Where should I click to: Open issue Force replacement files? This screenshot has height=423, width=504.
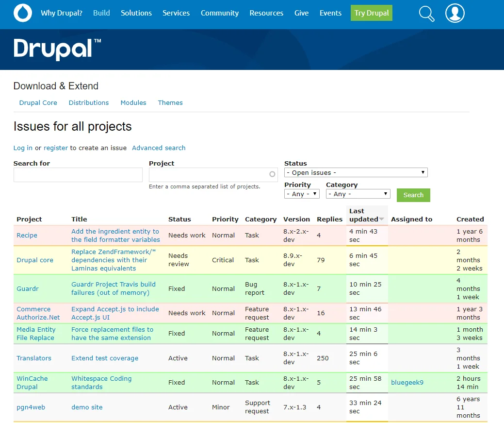click(113, 334)
